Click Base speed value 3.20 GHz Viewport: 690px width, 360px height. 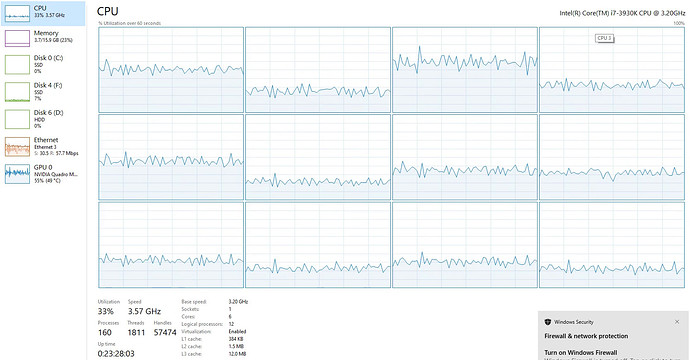(x=238, y=302)
